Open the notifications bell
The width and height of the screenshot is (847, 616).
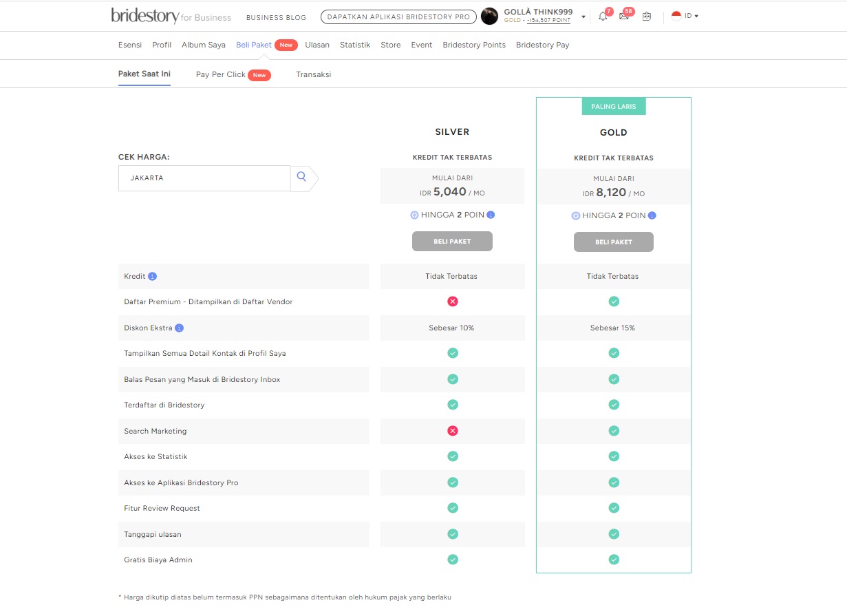coord(603,17)
